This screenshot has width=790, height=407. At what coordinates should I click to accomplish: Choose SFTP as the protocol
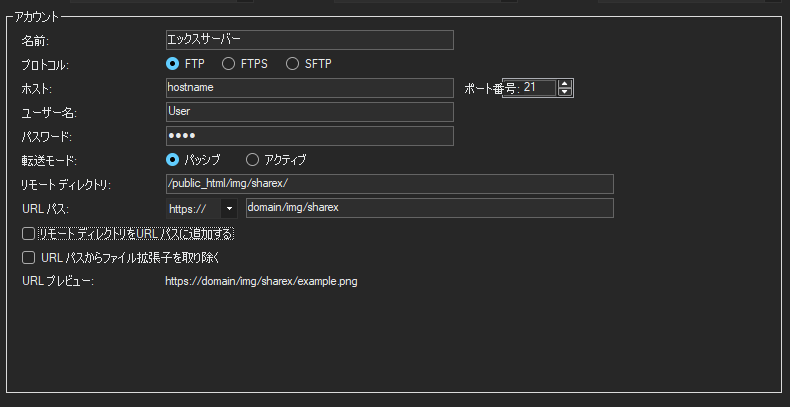pos(293,64)
